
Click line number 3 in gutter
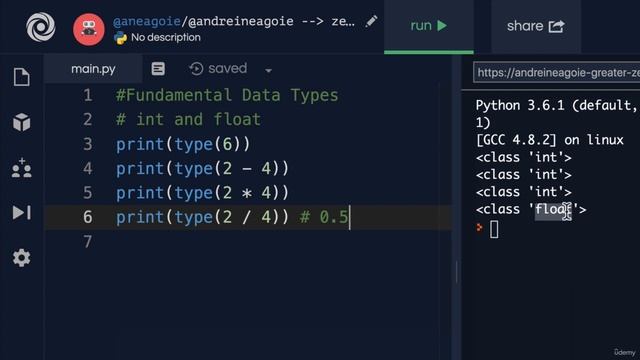88,144
